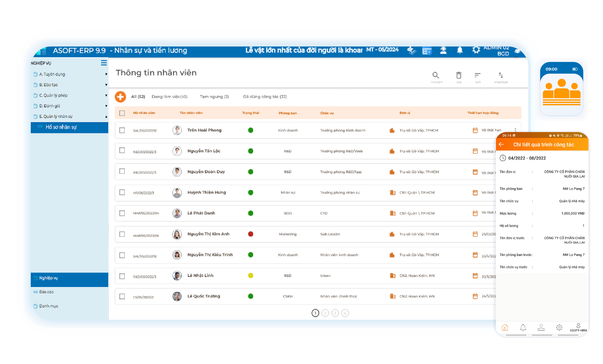Viewport: 603px width, 364px height.
Task: Tick checkbox for Trần Hoài Phong row
Action: [122, 130]
